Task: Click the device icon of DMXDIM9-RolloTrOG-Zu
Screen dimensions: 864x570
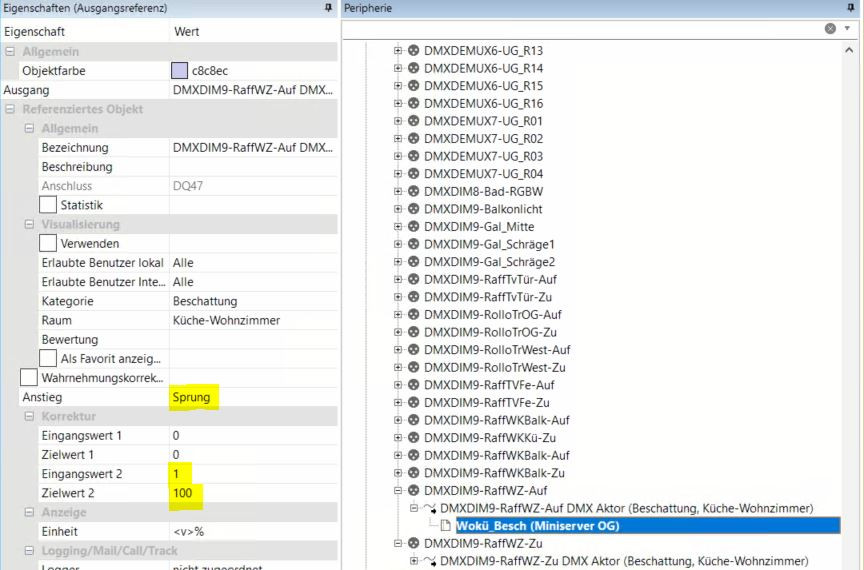Action: [x=413, y=332]
